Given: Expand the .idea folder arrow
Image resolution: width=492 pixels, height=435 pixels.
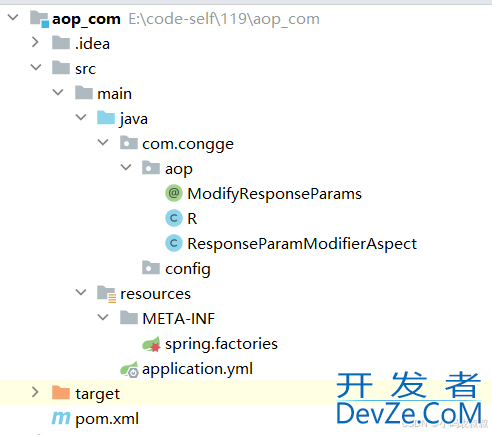Looking at the screenshot, I should (35, 42).
